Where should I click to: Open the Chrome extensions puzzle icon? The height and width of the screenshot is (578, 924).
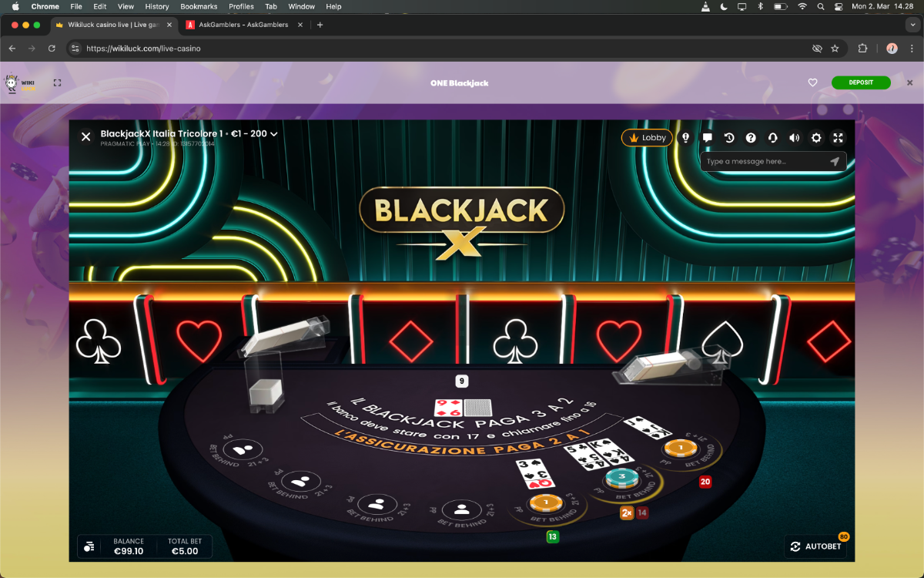tap(862, 48)
